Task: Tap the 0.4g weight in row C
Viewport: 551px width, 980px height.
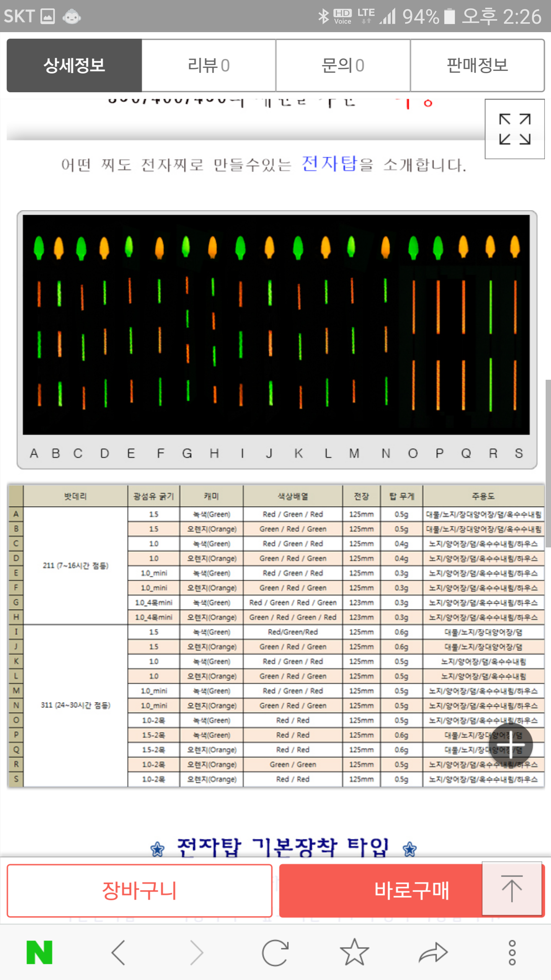Action: 401,544
